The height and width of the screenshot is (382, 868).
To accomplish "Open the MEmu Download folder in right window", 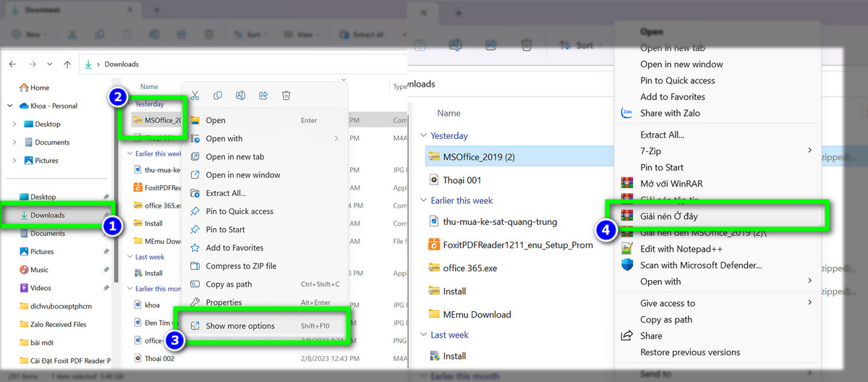I will pyautogui.click(x=470, y=315).
